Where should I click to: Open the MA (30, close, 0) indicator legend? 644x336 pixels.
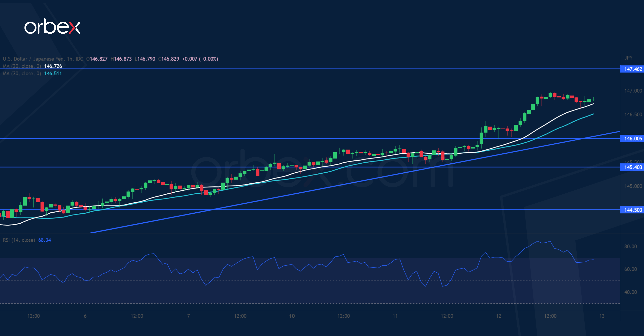[x=22, y=73]
